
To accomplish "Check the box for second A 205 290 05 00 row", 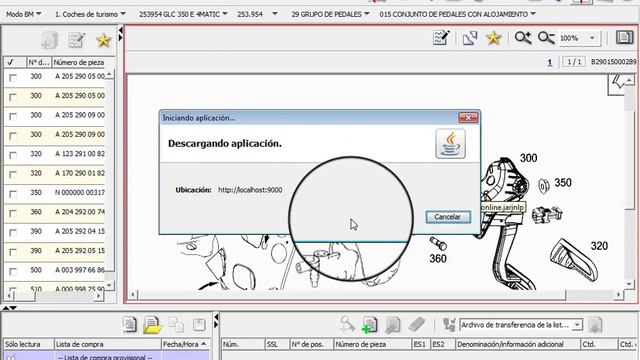I will click(13, 97).
